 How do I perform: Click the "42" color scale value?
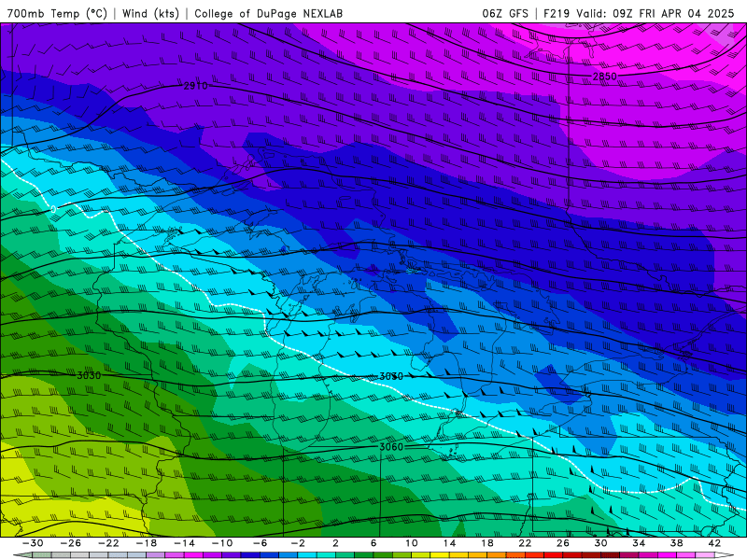tap(714, 543)
